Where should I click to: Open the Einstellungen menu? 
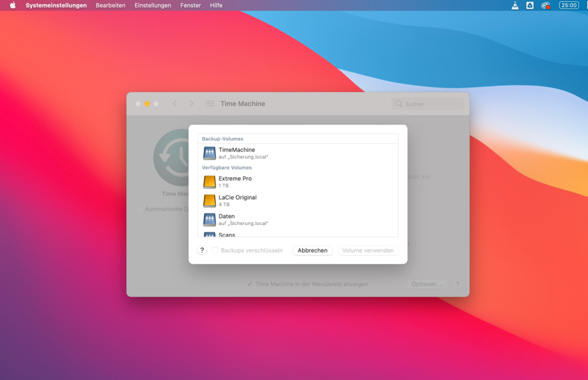[153, 5]
